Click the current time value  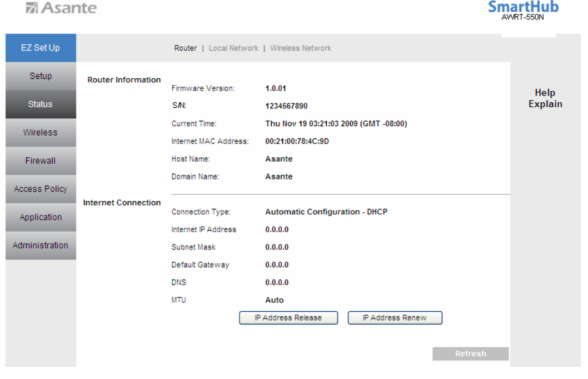[x=336, y=124]
